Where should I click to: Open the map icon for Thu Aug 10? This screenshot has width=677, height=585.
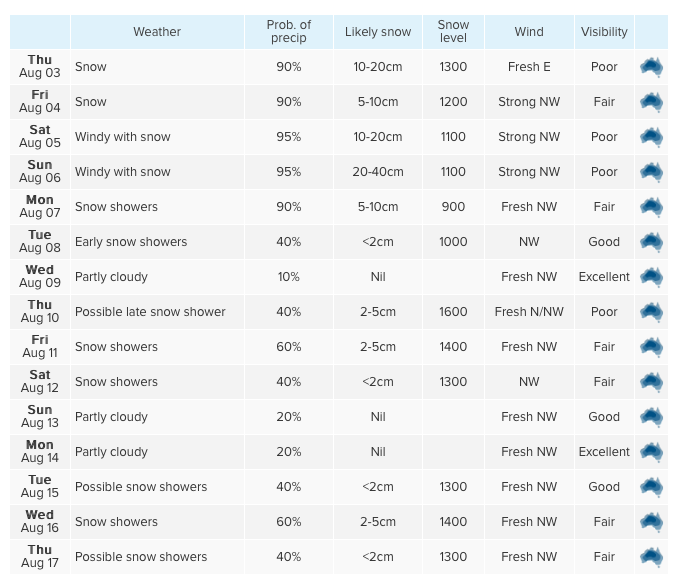pos(651,312)
